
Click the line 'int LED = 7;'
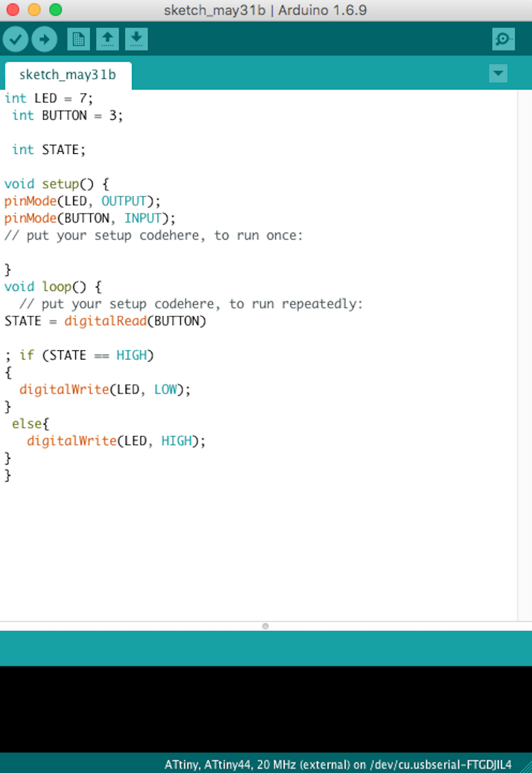point(49,98)
